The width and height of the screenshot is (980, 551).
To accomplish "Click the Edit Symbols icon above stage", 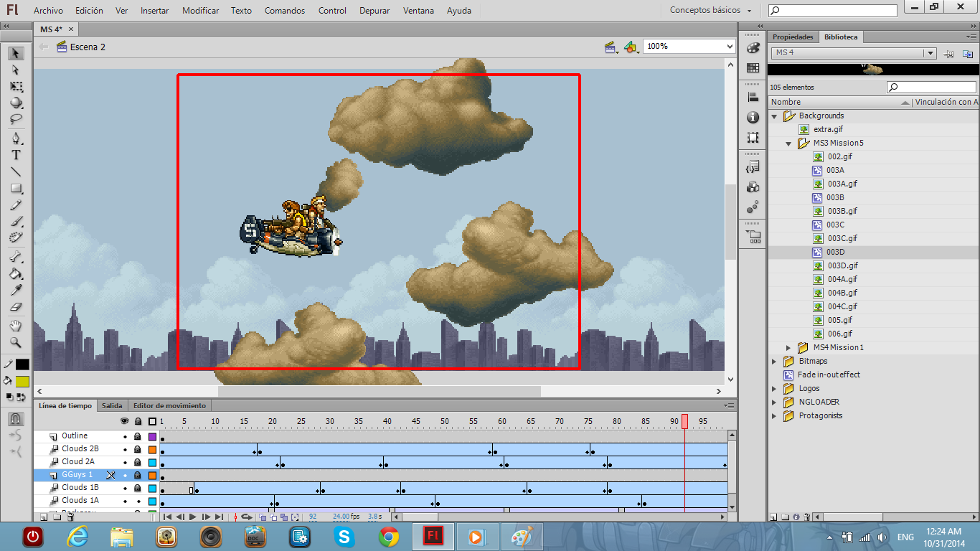I will point(631,47).
